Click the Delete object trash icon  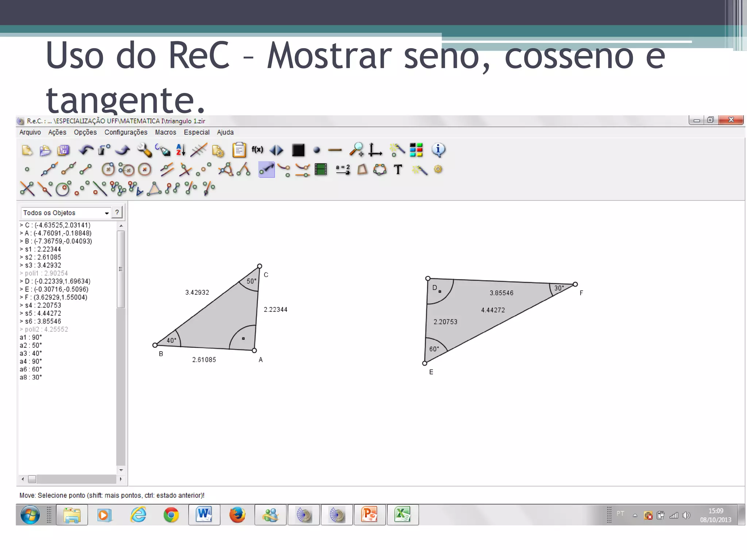pyautogui.click(x=104, y=150)
